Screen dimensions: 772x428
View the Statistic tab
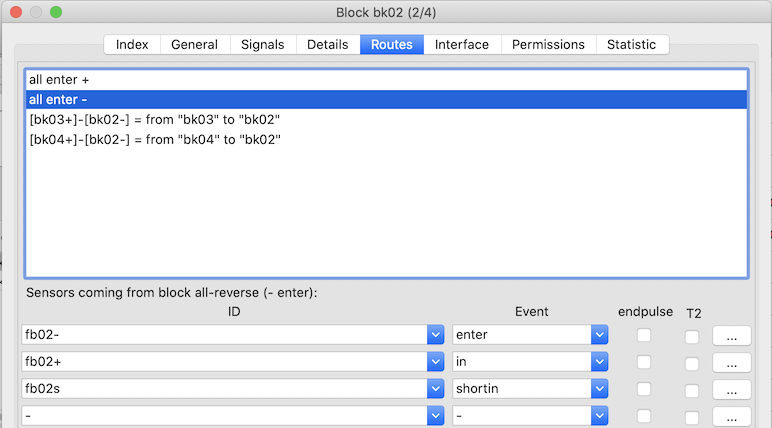[x=631, y=45]
